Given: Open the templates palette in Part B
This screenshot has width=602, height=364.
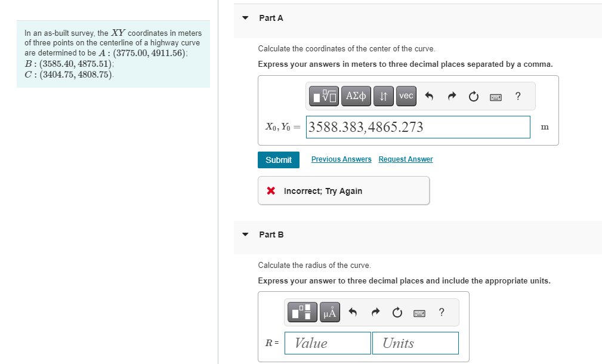Looking at the screenshot, I should pyautogui.click(x=302, y=311).
